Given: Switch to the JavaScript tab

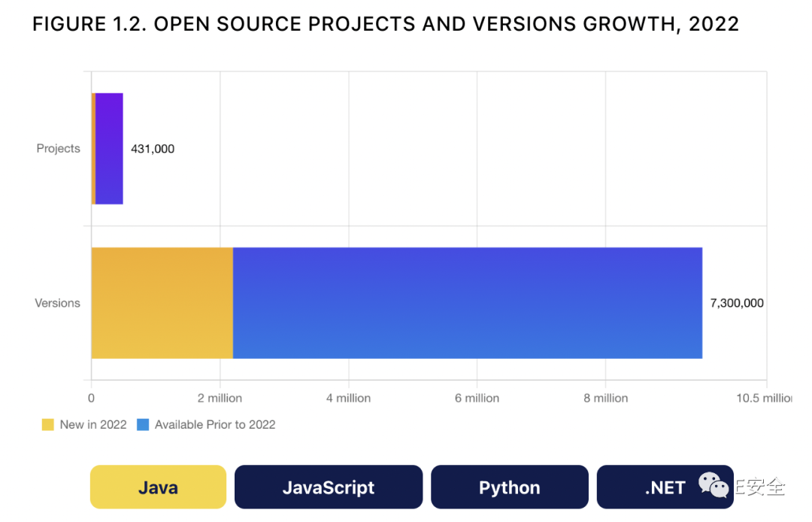Looking at the screenshot, I should point(329,487).
